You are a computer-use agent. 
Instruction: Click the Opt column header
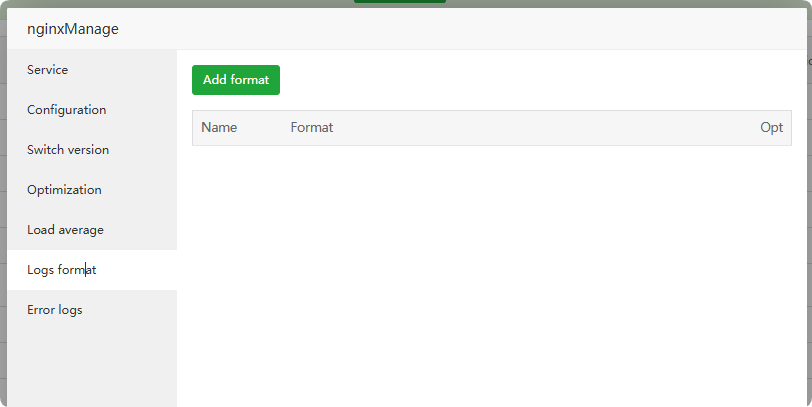pyautogui.click(x=771, y=128)
